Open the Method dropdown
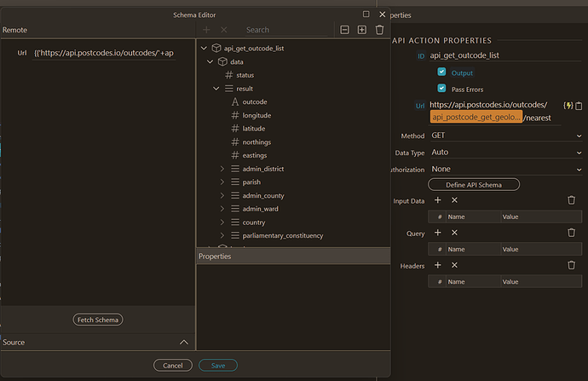Image resolution: width=588 pixels, height=381 pixels. [505, 136]
